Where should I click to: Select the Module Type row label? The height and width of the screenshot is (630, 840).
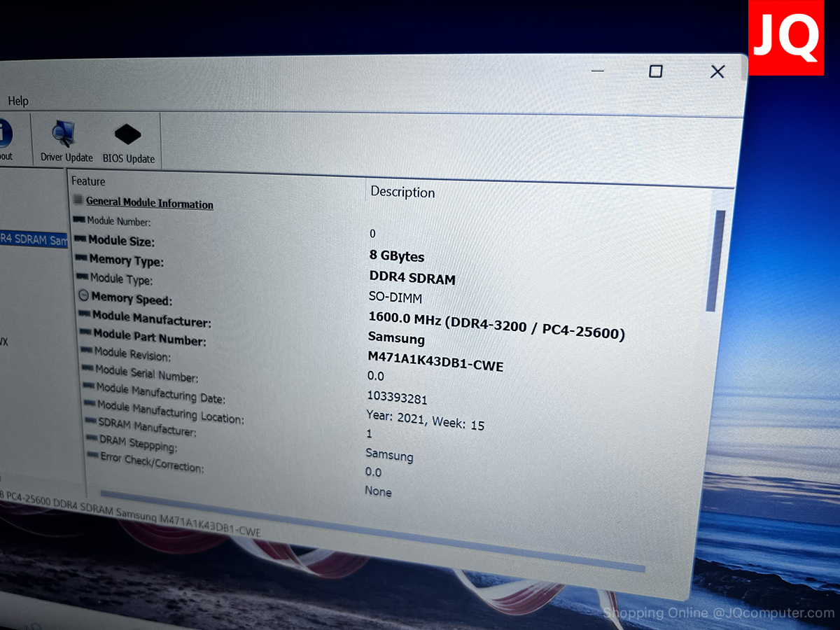click(122, 279)
